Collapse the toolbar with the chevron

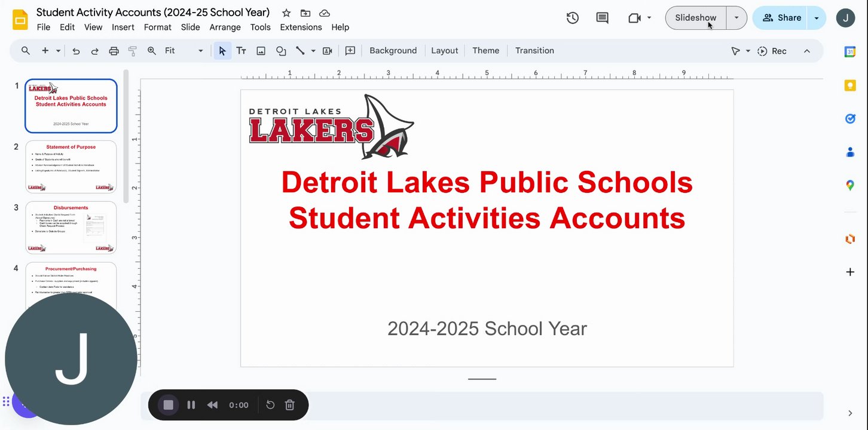pos(807,51)
